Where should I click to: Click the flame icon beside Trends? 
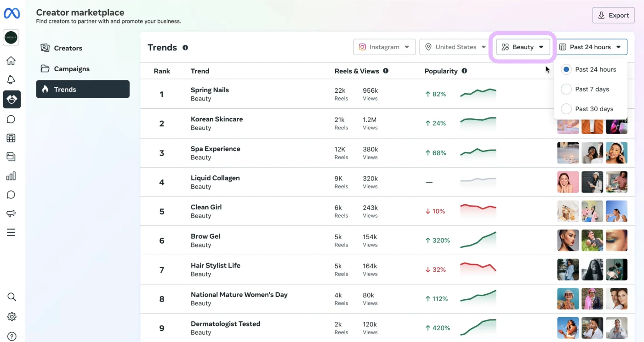[45, 89]
